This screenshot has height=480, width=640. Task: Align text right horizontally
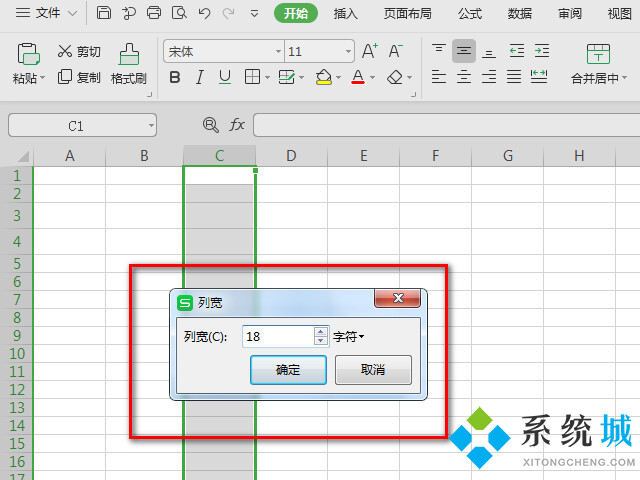coord(489,77)
